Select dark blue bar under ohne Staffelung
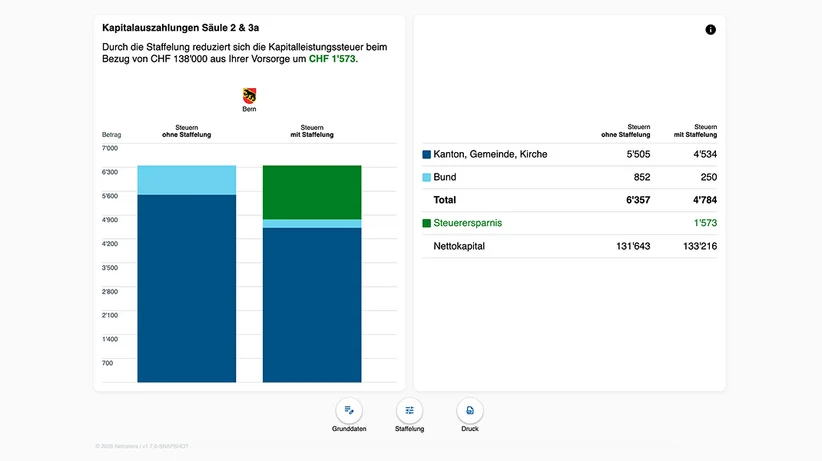Screen dimensions: 822x461 coord(187,288)
